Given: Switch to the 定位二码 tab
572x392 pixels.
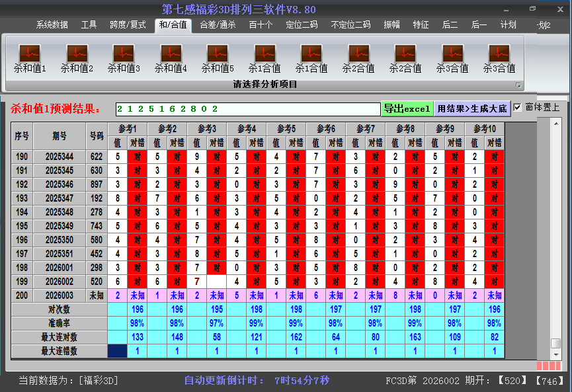Looking at the screenshot, I should click(x=301, y=25).
